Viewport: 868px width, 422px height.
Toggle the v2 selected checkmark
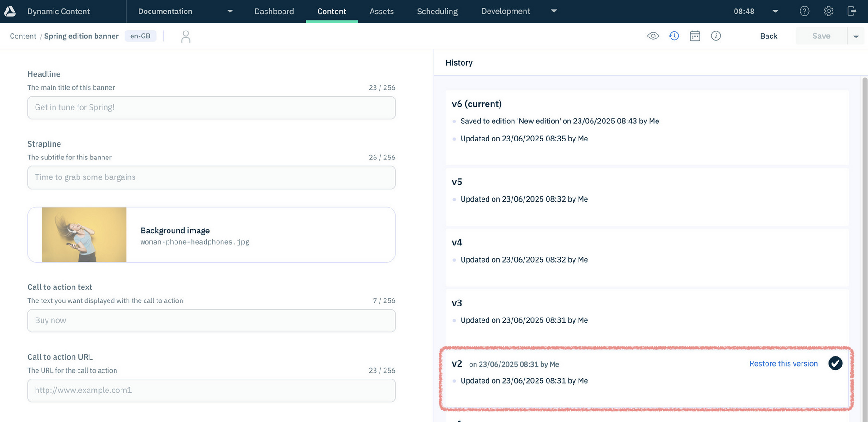[835, 363]
